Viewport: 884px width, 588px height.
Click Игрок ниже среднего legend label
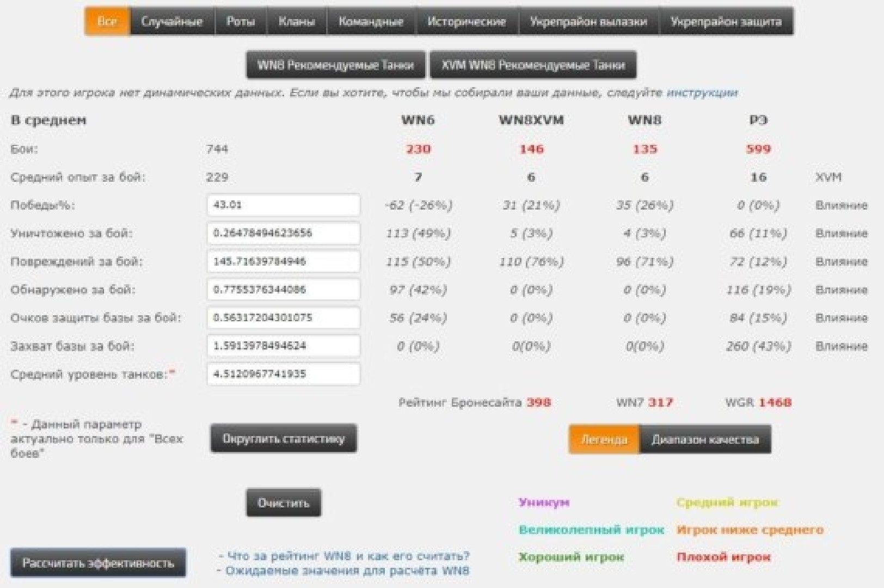750,530
